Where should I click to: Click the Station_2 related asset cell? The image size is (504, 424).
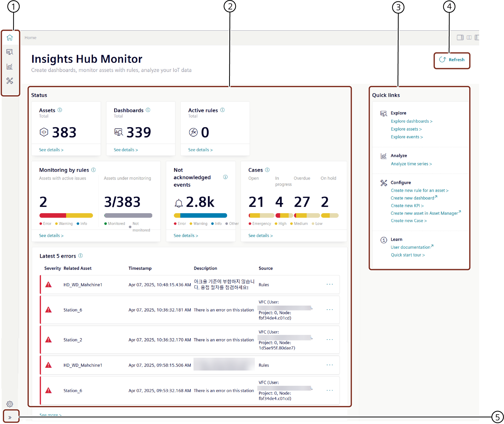73,340
